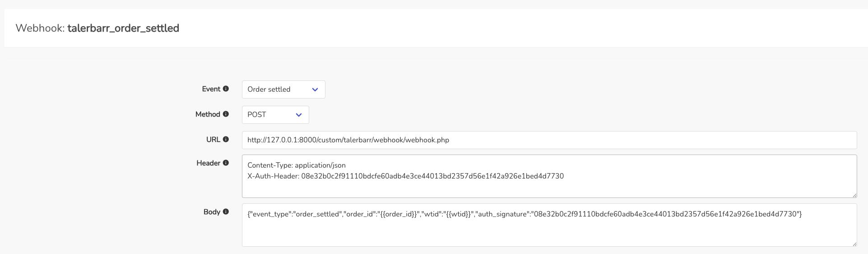Click the Header field label
868x254 pixels.
(x=208, y=163)
